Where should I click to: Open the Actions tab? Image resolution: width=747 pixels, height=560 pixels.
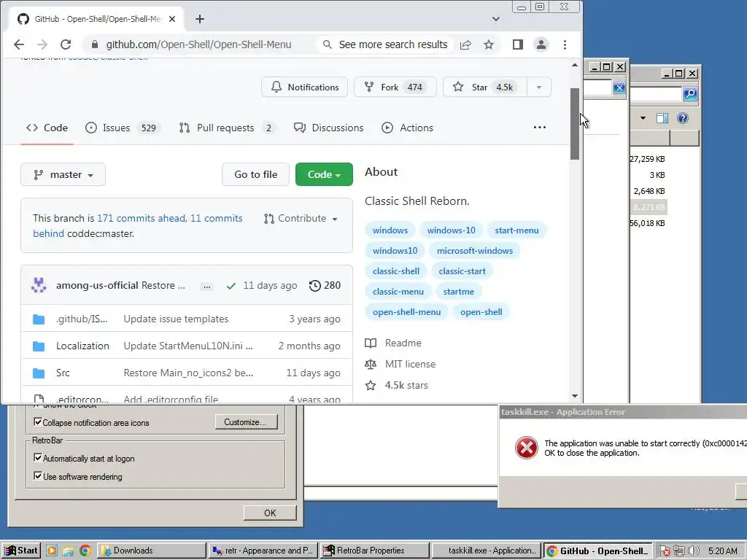coord(407,128)
